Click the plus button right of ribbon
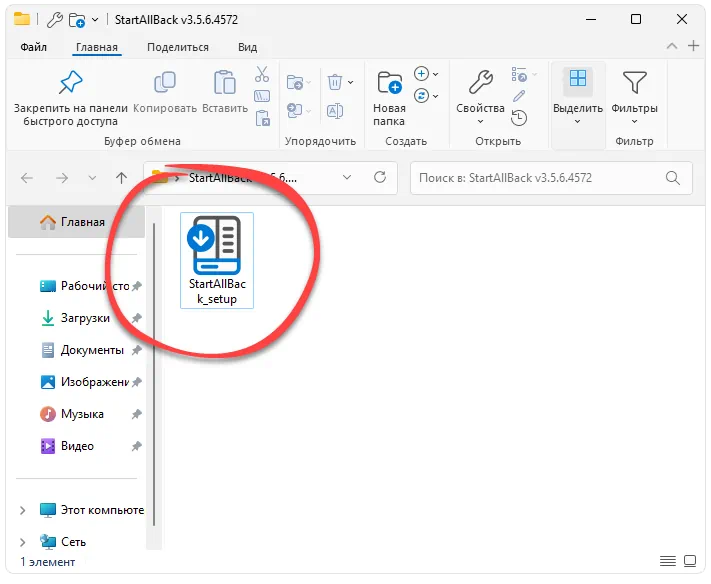 [x=693, y=46]
